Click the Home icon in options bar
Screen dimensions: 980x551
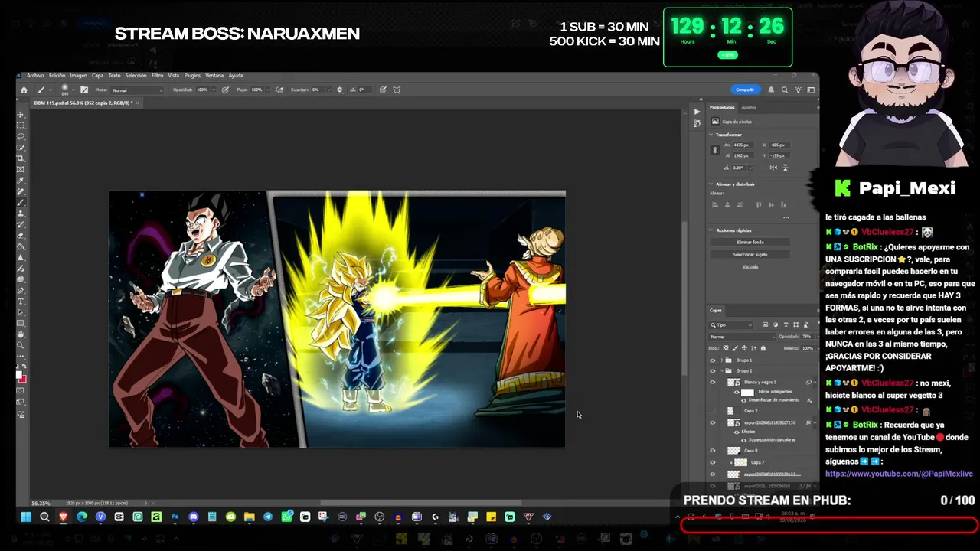24,90
